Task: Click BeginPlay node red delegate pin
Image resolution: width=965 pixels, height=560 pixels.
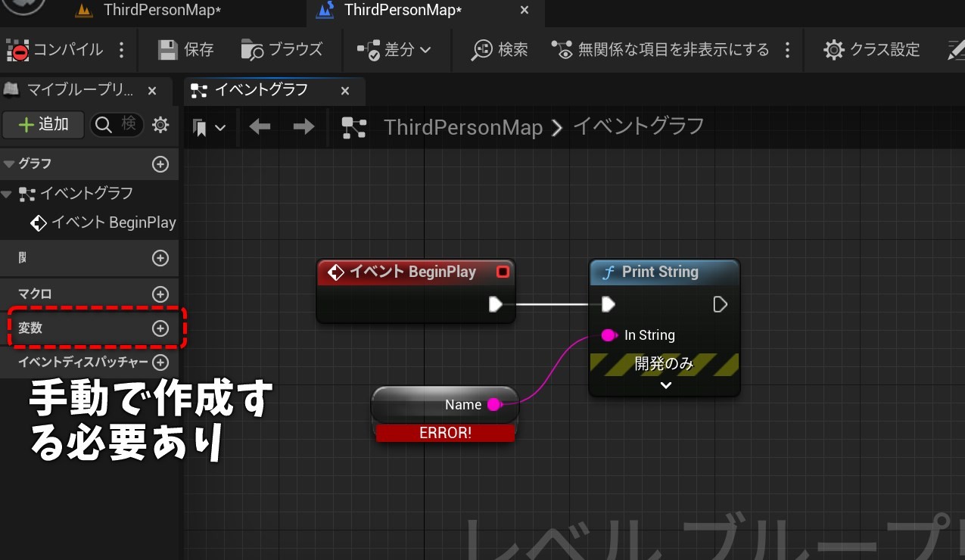Action: point(503,272)
